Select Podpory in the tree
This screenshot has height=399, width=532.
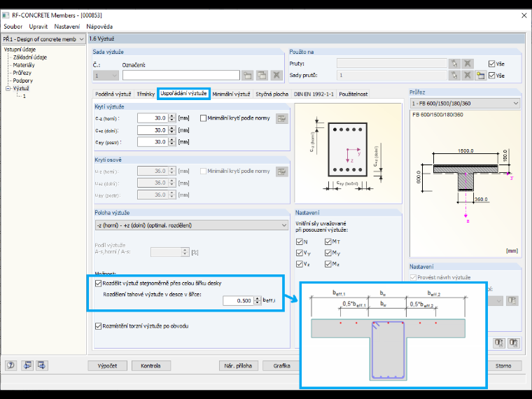click(22, 80)
